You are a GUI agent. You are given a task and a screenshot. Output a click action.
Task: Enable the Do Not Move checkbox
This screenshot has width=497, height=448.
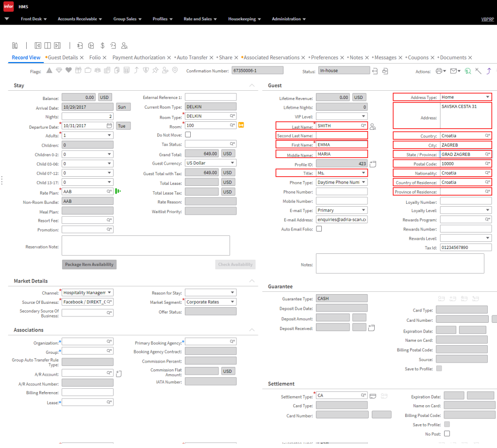188,134
